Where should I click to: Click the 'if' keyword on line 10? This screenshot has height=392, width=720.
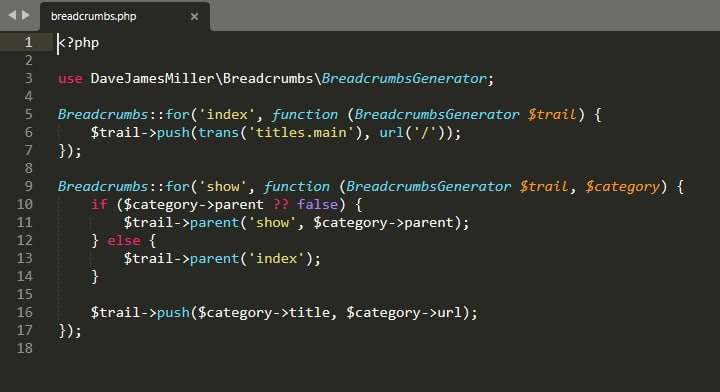(99, 204)
